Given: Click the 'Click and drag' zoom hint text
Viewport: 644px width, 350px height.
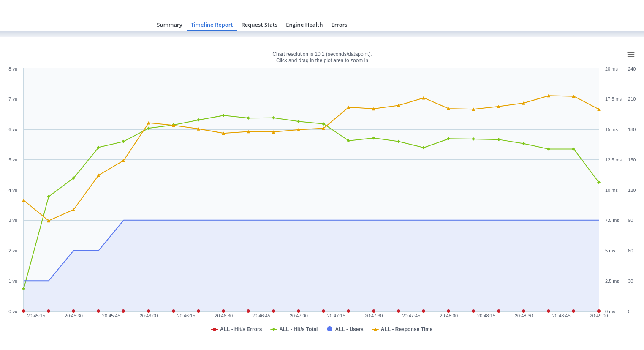Looking at the screenshot, I should [x=322, y=60].
